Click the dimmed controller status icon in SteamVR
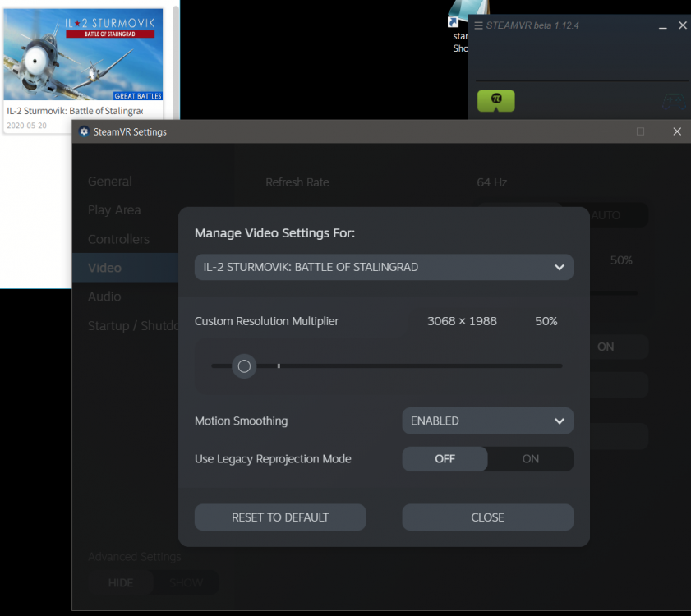The image size is (691, 616). point(674,101)
